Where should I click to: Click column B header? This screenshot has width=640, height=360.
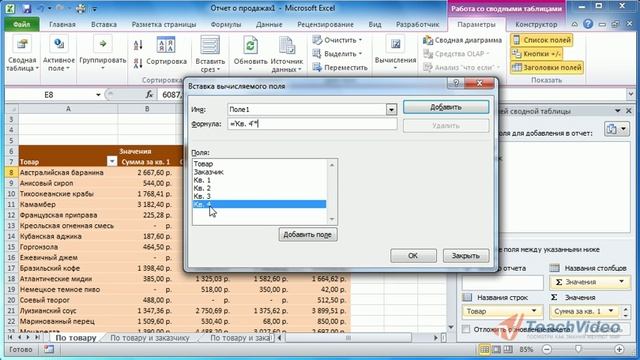tap(147, 109)
